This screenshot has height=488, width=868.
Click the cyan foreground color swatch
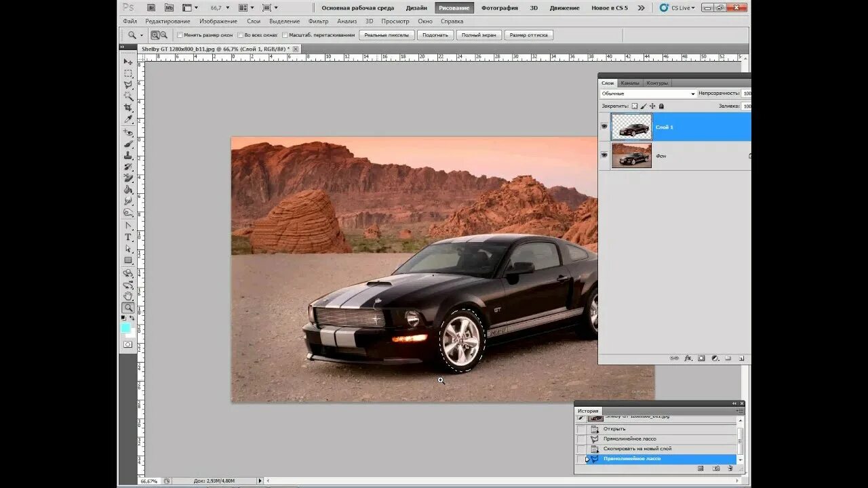[x=125, y=327]
